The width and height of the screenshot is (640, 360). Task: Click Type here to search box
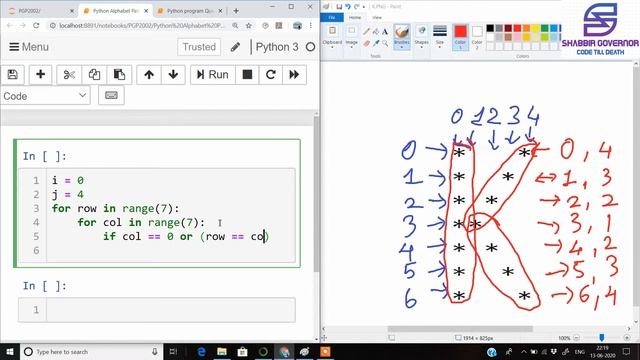coord(91,351)
